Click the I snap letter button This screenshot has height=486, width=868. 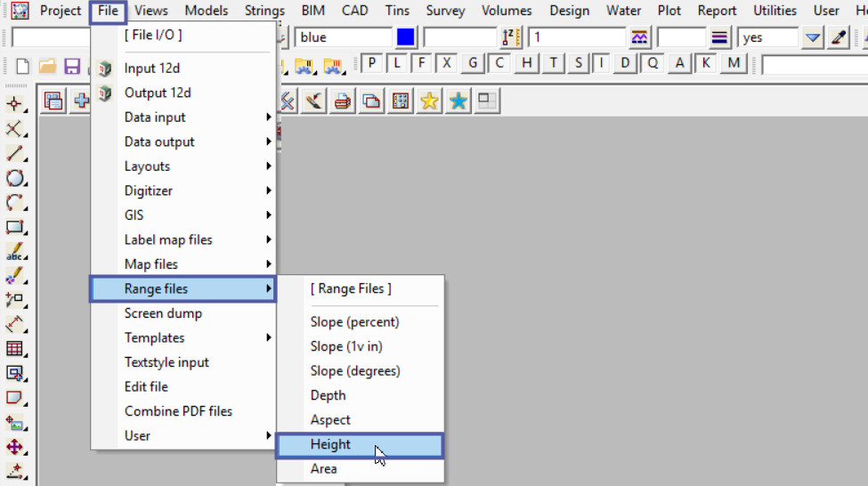pos(601,63)
